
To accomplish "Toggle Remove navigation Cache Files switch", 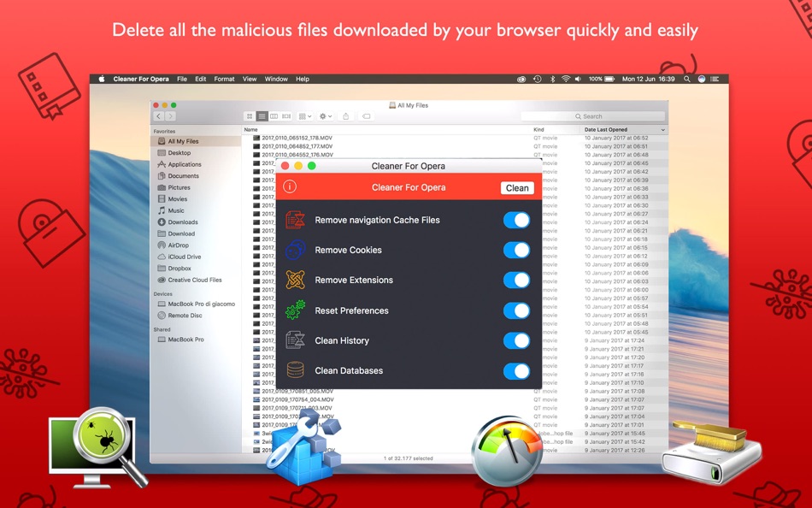I will (516, 221).
